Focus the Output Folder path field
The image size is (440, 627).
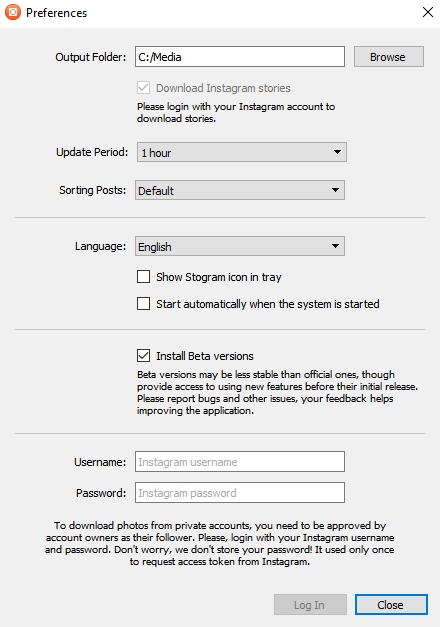pyautogui.click(x=240, y=56)
